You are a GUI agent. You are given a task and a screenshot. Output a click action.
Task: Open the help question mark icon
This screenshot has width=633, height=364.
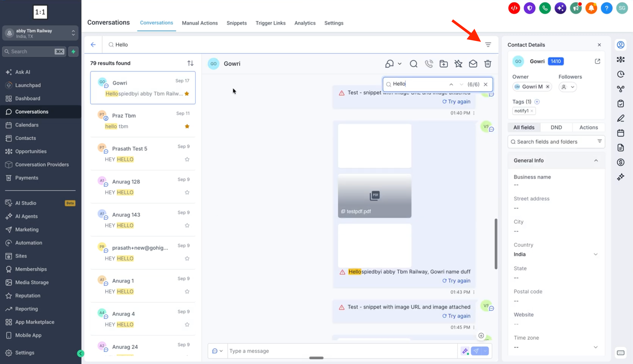click(x=607, y=8)
